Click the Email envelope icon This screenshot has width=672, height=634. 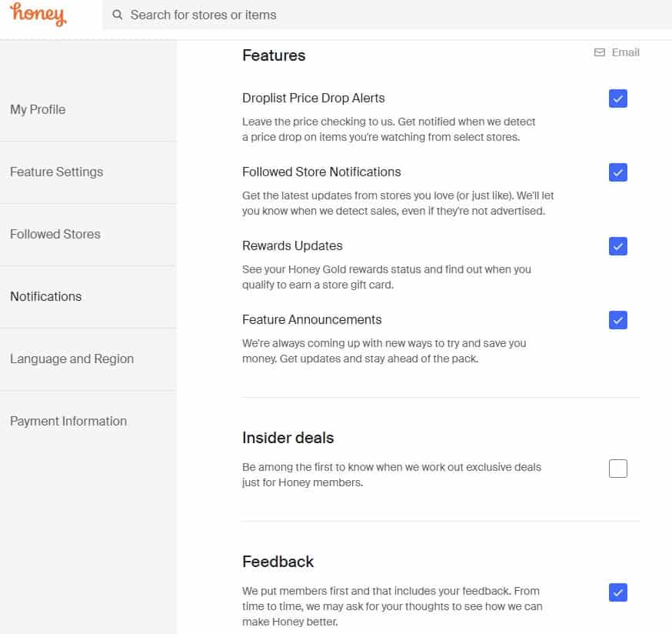600,52
